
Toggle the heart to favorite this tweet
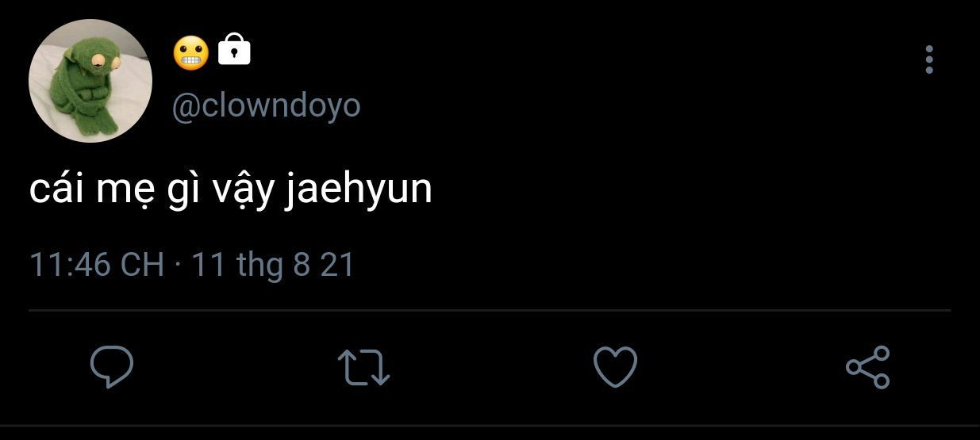pos(616,367)
